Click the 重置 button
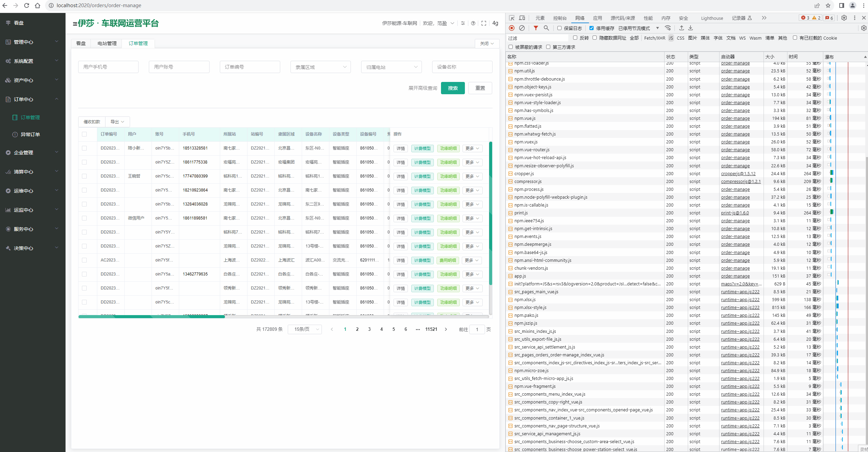The image size is (868, 452). [480, 88]
